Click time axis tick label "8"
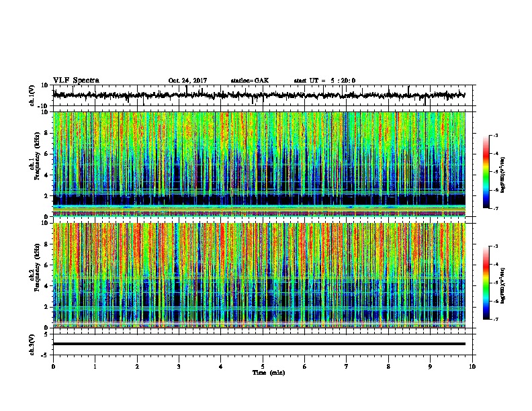The height and width of the screenshot is (411, 532). [x=388, y=367]
